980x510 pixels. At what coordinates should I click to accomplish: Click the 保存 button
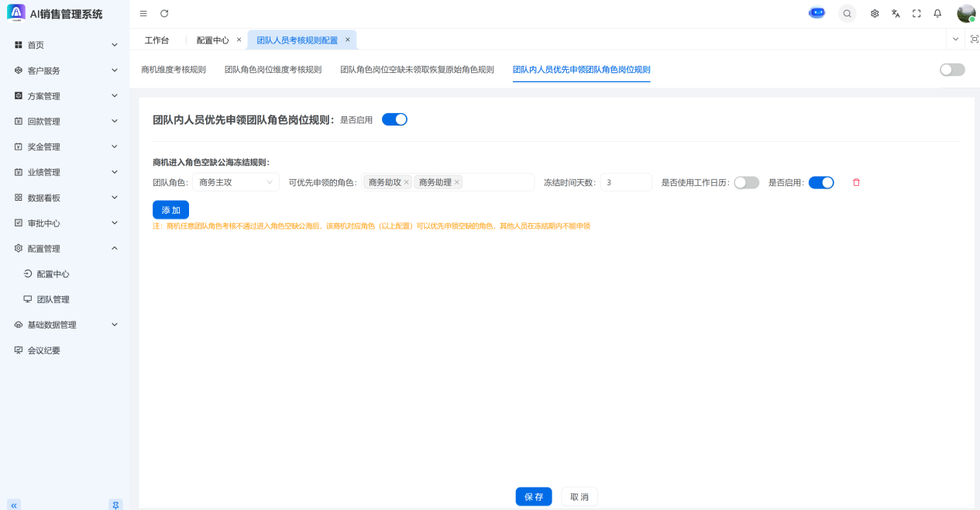click(534, 497)
